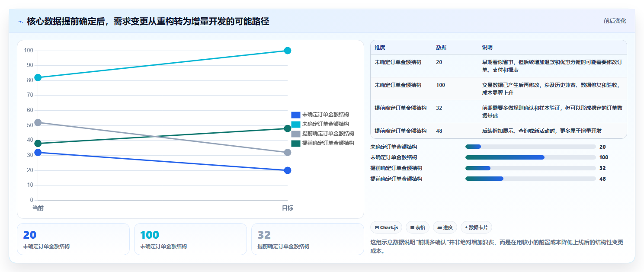Click the progress bar showing value 32

(x=531, y=168)
